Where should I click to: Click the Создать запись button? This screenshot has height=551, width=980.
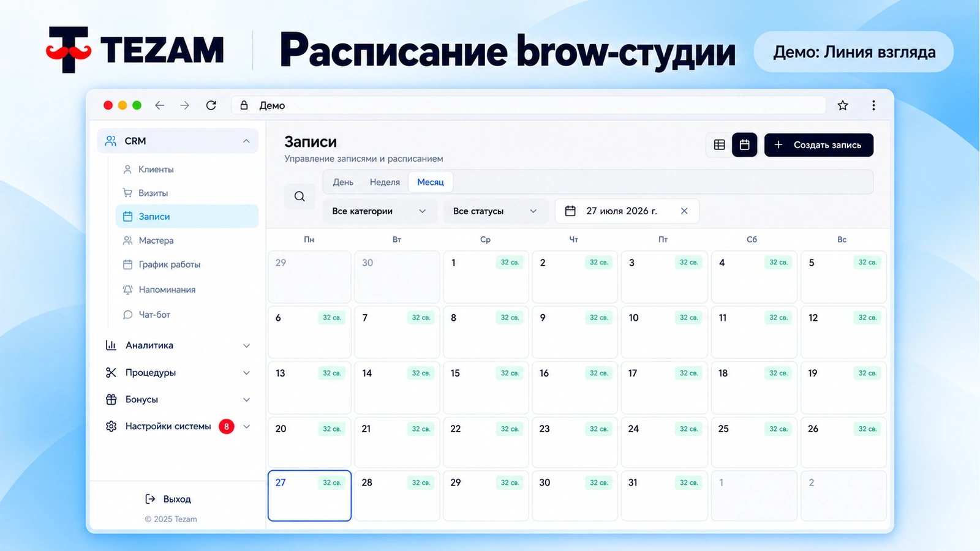[x=819, y=145]
